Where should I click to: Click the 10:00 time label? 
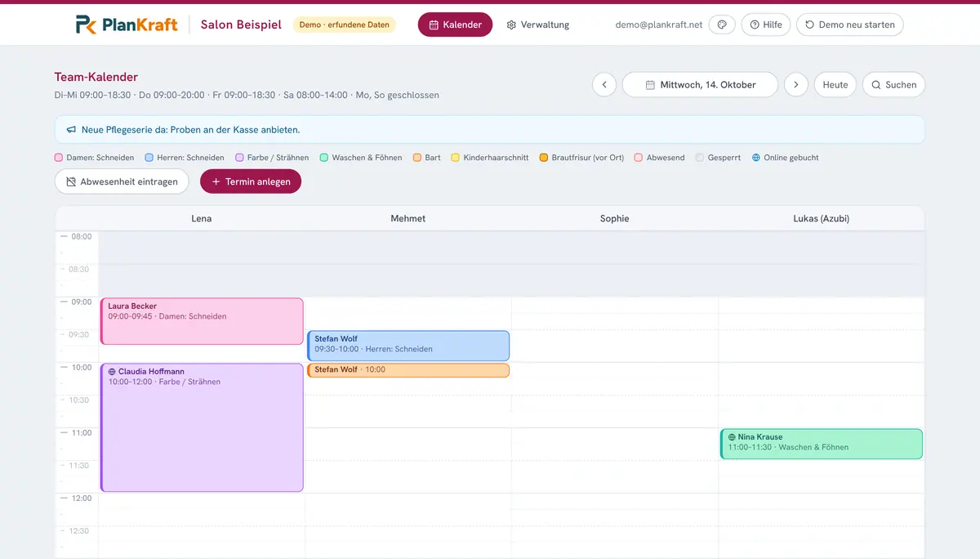click(x=82, y=367)
